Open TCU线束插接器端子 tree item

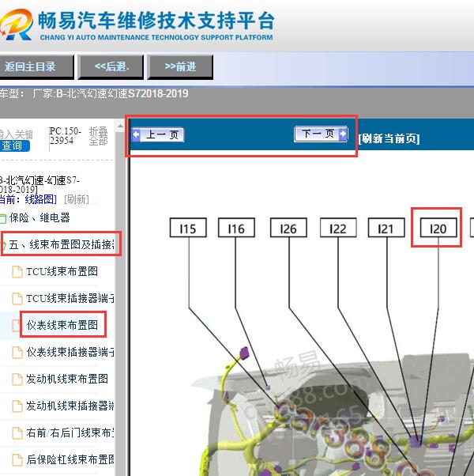pyautogui.click(x=70, y=298)
